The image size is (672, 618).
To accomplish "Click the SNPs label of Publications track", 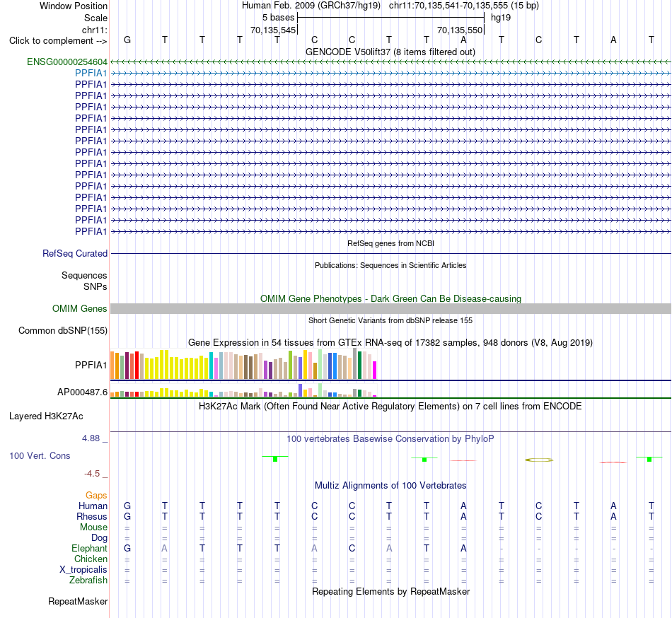I will pyautogui.click(x=95, y=286).
